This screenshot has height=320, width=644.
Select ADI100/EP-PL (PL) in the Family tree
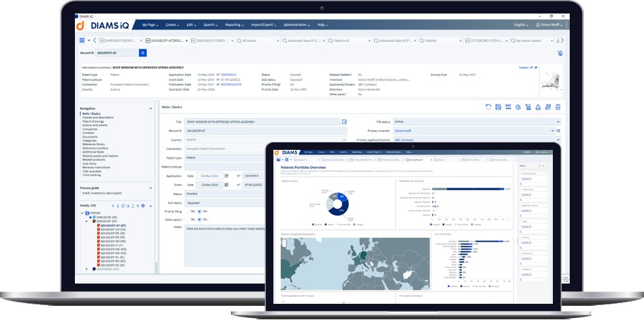(113, 257)
